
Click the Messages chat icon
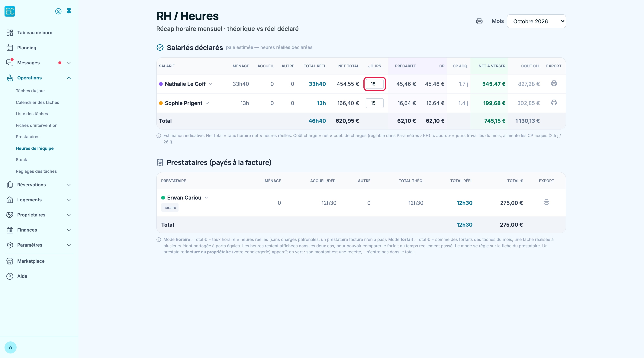pyautogui.click(x=10, y=63)
